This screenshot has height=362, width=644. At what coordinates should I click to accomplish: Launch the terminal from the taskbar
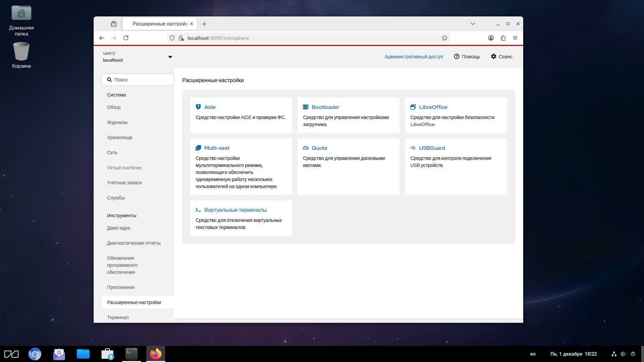[131, 354]
